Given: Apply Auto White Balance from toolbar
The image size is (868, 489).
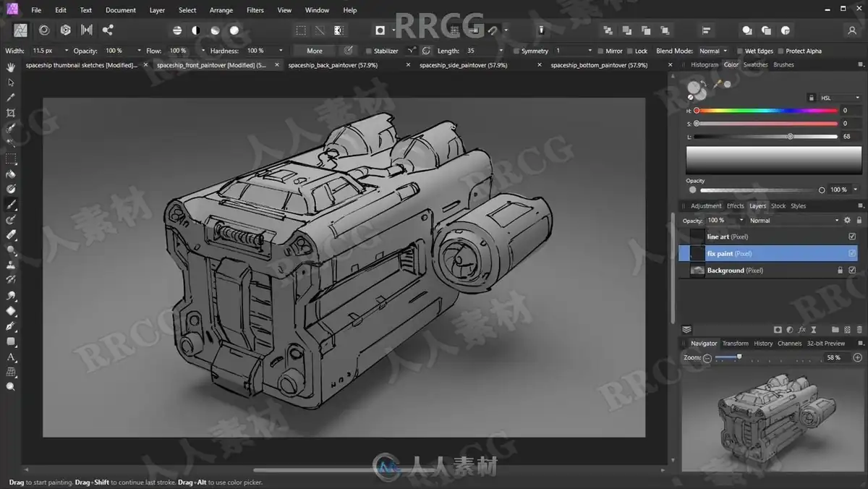Looking at the screenshot, I should [234, 30].
